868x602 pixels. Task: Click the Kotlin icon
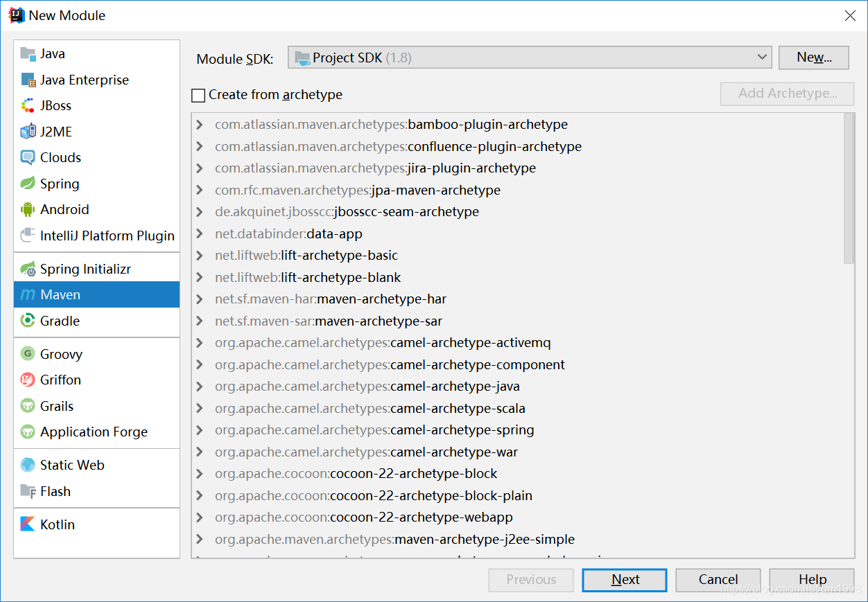pyautogui.click(x=28, y=524)
